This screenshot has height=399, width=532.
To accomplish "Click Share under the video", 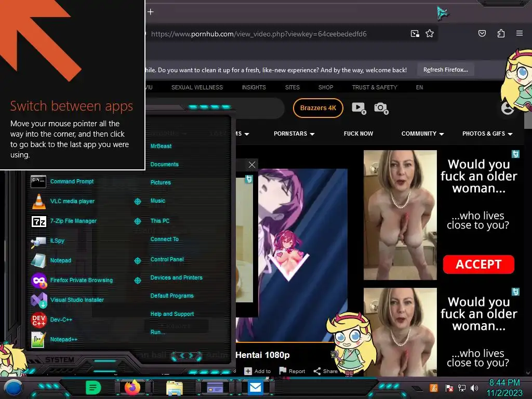I will (325, 371).
